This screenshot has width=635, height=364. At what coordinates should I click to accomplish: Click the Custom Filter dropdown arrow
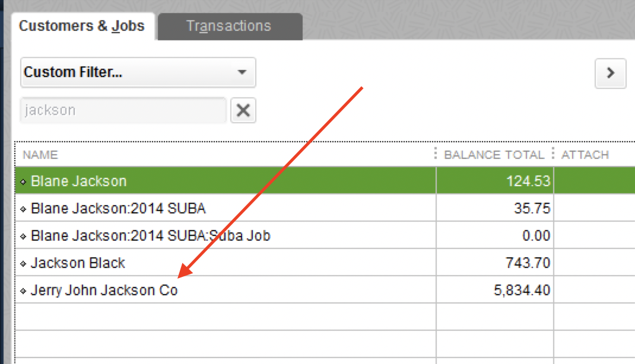242,72
